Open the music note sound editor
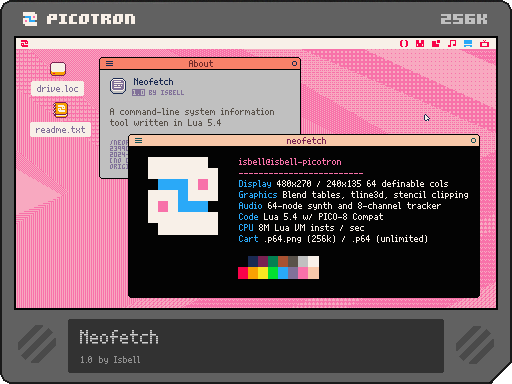This screenshot has width=512, height=384. point(452,44)
